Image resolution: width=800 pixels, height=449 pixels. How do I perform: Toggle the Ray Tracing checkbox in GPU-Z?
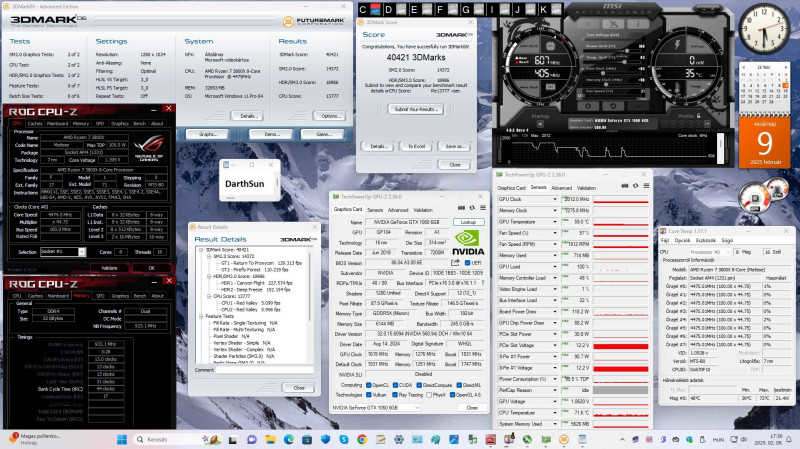[x=395, y=395]
